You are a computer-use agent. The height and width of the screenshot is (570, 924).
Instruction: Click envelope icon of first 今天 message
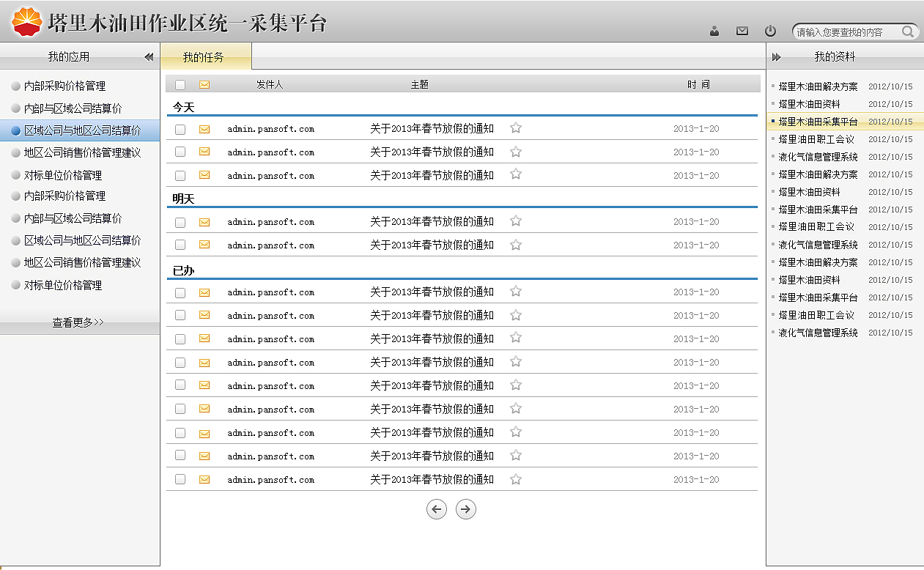point(204,129)
